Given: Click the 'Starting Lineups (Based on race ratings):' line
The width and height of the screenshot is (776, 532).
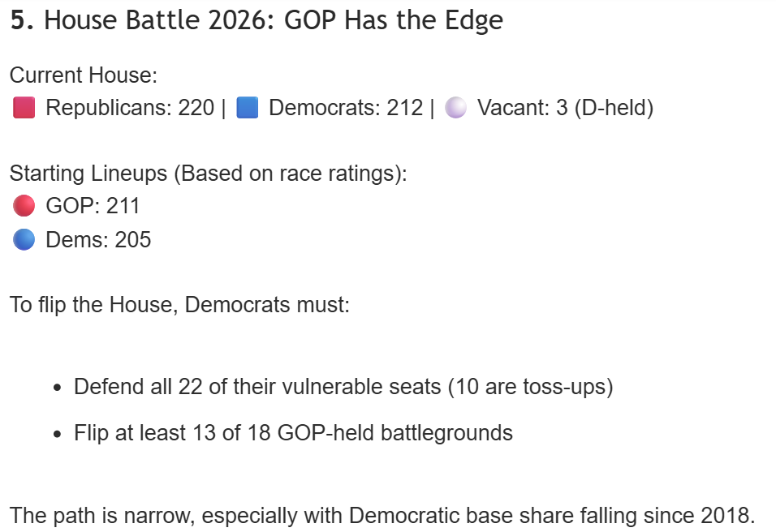Looking at the screenshot, I should [x=208, y=174].
